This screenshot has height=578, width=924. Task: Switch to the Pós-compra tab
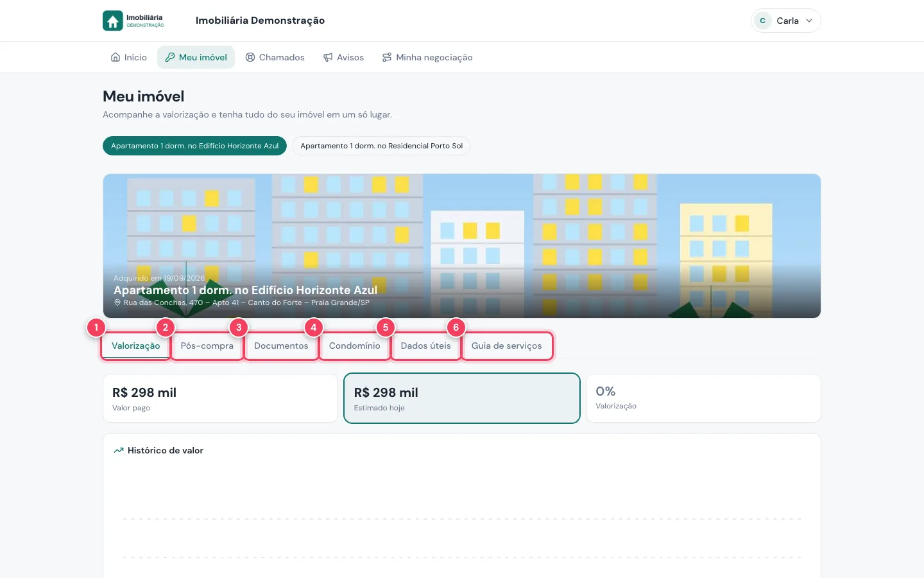[207, 346]
